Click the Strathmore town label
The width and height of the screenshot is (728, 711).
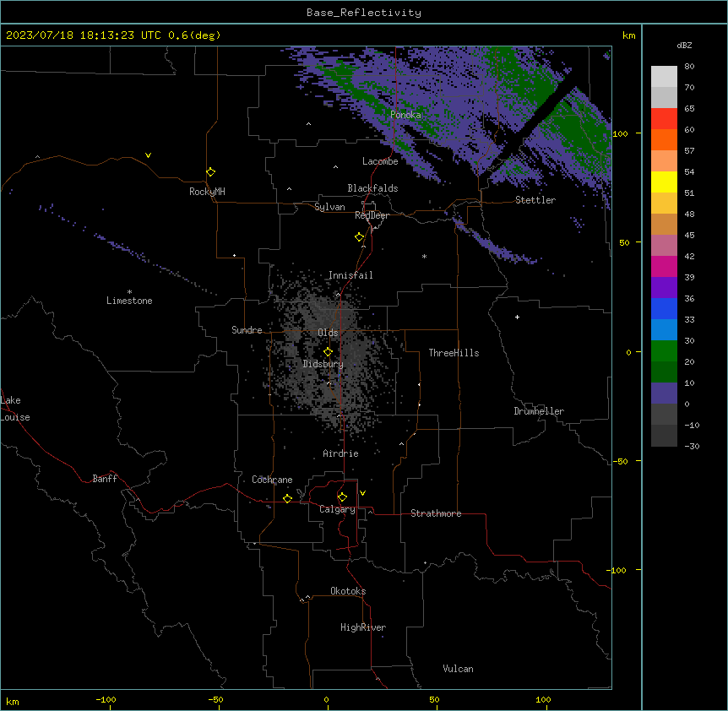click(x=436, y=513)
